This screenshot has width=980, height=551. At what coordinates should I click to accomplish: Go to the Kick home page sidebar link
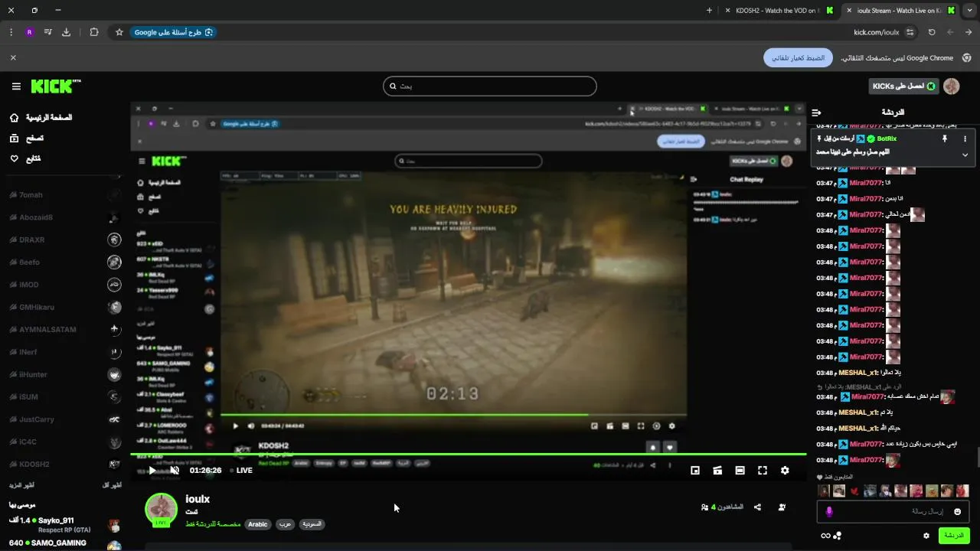point(41,118)
